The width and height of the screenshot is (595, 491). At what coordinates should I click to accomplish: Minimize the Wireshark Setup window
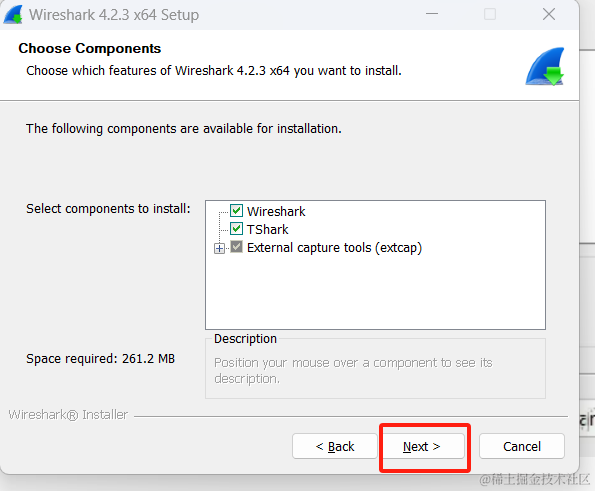tap(431, 14)
